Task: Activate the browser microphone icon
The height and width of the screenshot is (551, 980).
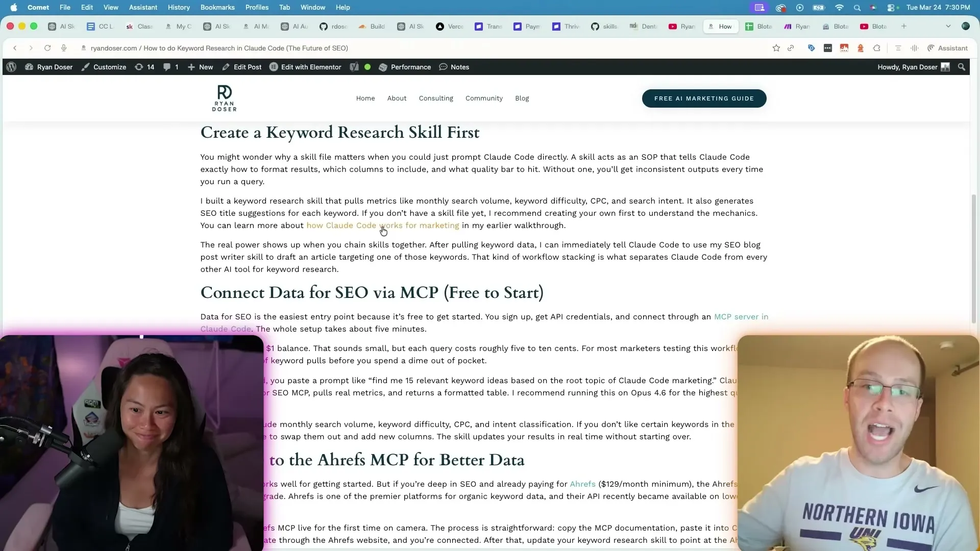Action: [64, 48]
